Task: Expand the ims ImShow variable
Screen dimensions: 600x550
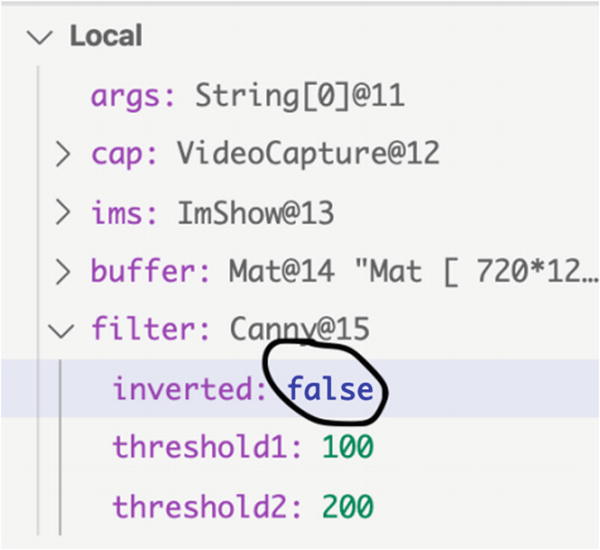Action: pyautogui.click(x=63, y=213)
